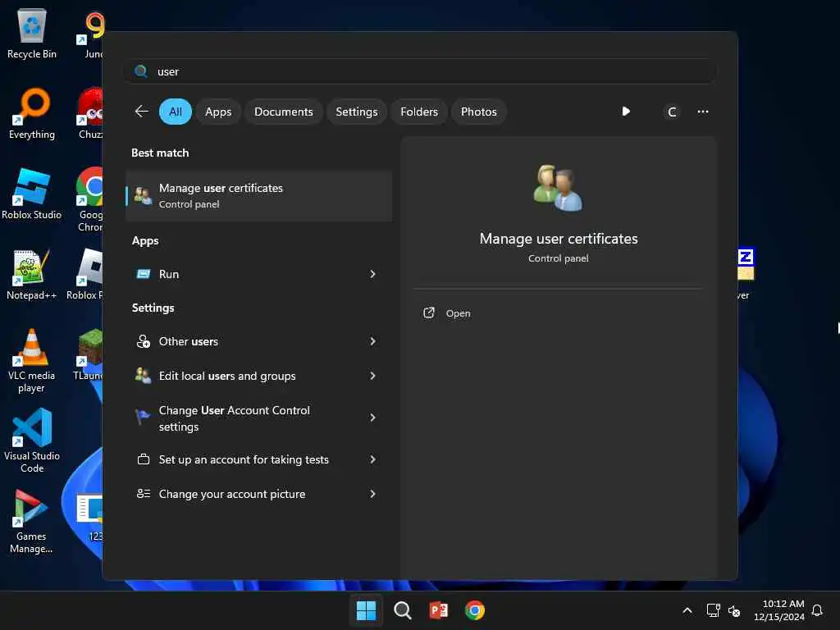Switch to the Apps filter tab
This screenshot has height=630, width=840.
(218, 112)
